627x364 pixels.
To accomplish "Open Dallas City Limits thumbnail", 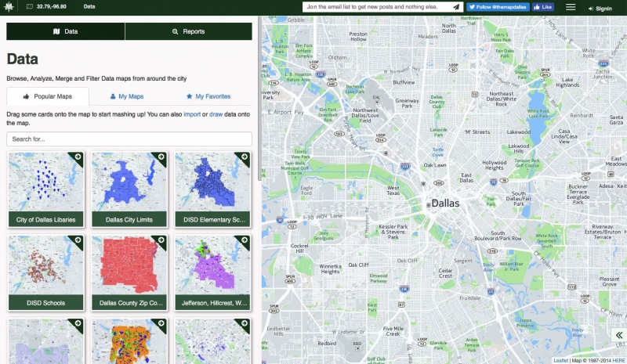I will click(129, 182).
